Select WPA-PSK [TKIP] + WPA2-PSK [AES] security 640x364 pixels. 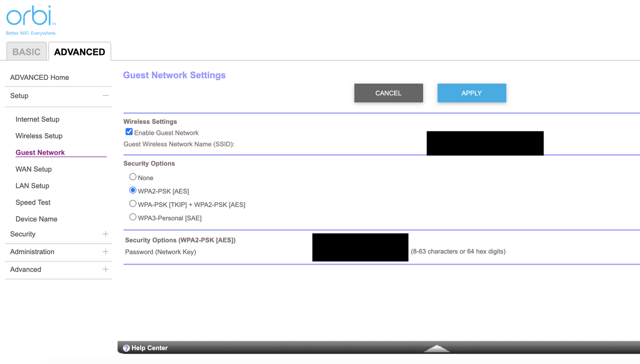pyautogui.click(x=133, y=203)
